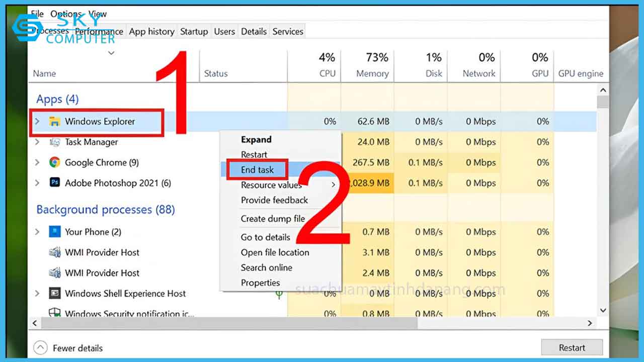
Task: Click the first WMI Provider Host icon
Action: (x=54, y=252)
